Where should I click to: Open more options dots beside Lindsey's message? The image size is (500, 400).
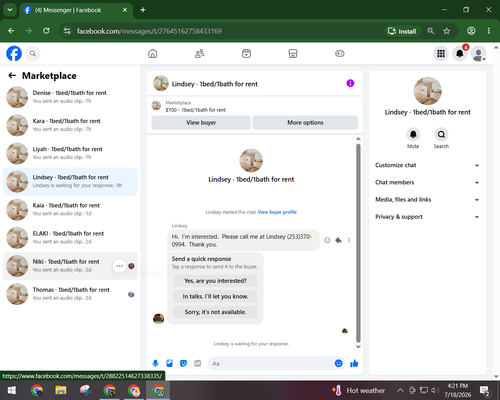[349, 240]
